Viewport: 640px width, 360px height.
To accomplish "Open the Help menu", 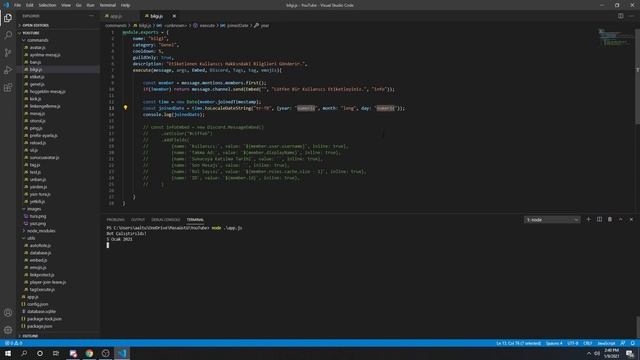I will pos(125,5).
